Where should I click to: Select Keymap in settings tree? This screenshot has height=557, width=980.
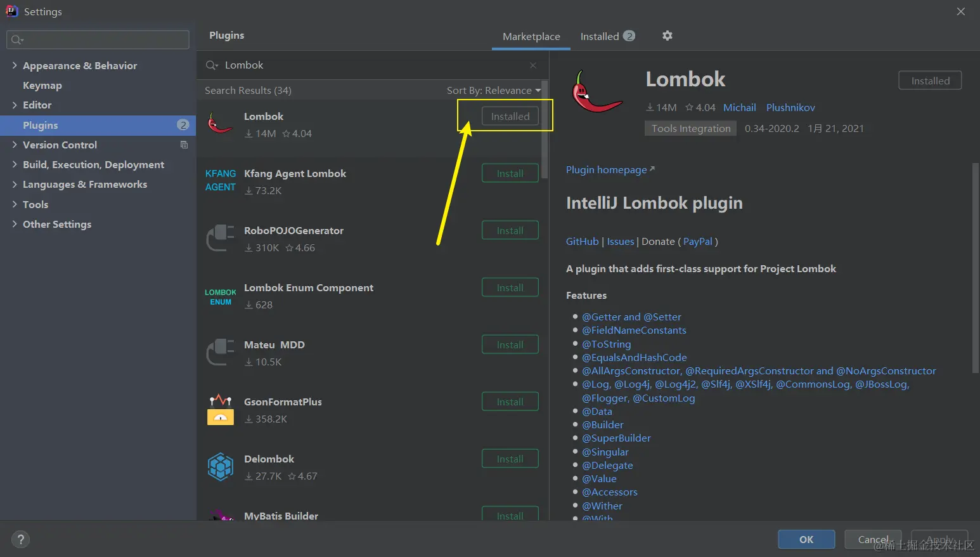42,86
